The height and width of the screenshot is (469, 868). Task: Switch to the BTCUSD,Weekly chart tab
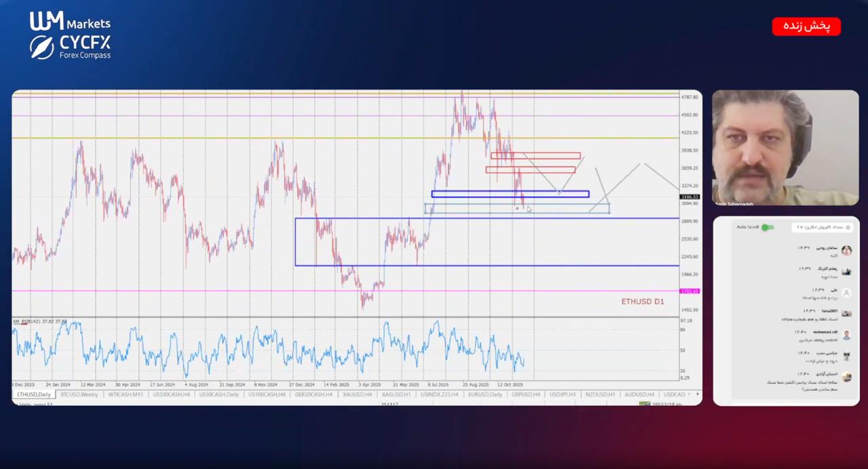point(79,394)
